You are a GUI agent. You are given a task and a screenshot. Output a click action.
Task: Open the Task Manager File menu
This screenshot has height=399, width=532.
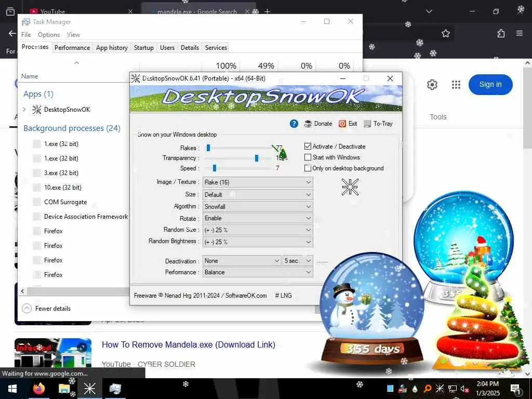pyautogui.click(x=26, y=35)
